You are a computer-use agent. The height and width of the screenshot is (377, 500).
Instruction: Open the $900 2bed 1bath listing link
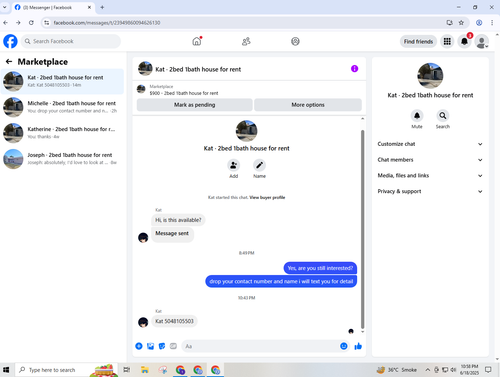point(184,93)
